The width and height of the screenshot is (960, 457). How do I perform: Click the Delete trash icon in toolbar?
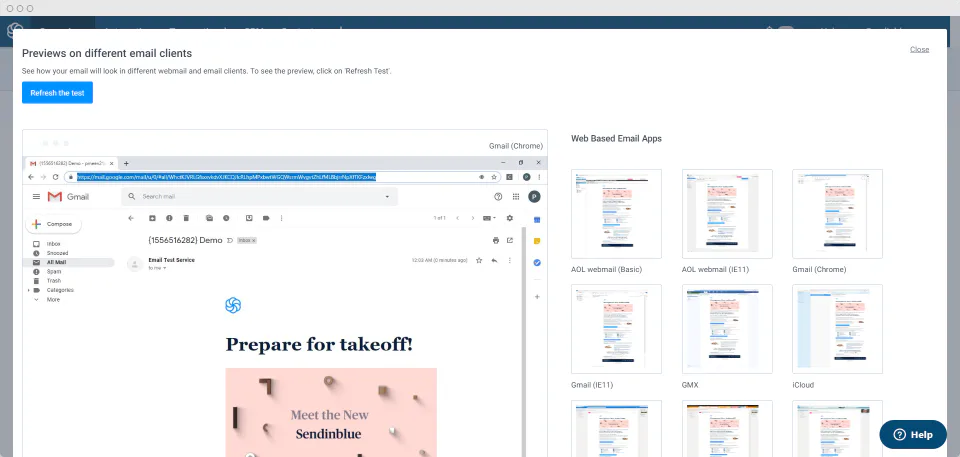point(186,218)
